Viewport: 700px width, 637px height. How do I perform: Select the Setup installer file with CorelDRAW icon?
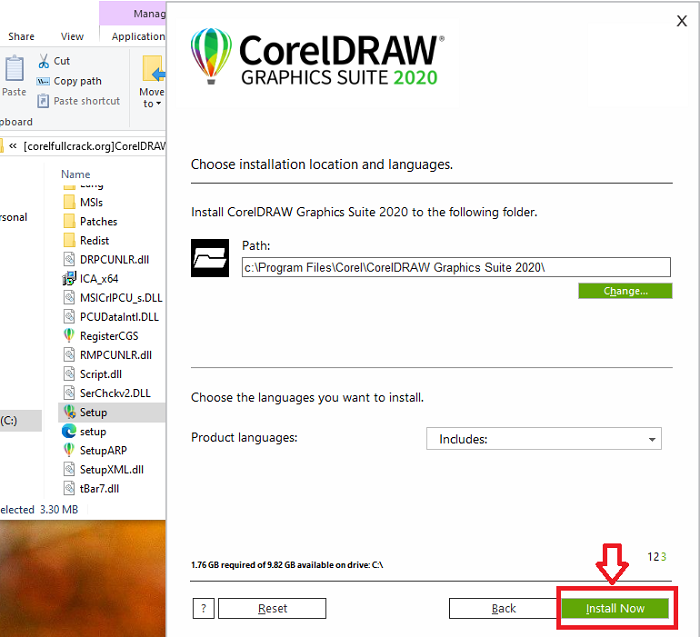(x=69, y=412)
